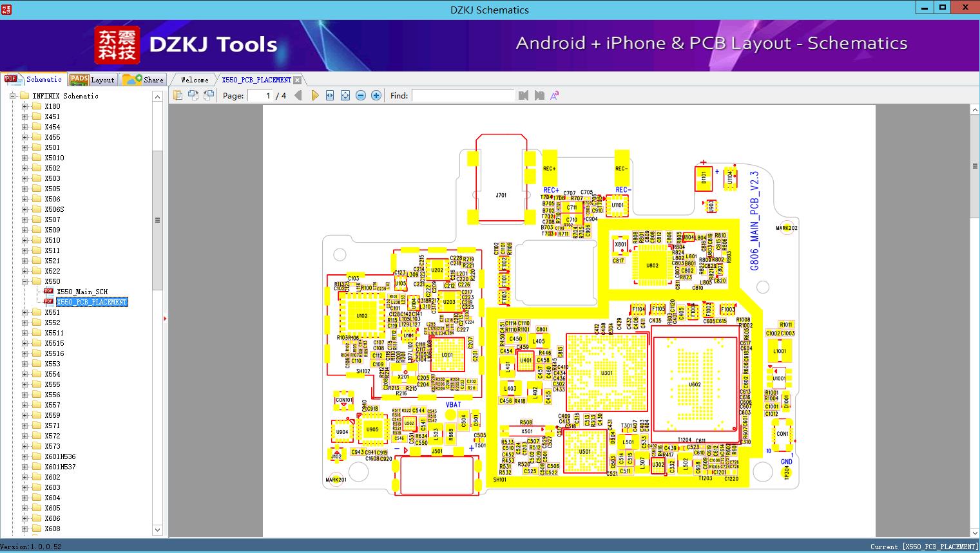The width and height of the screenshot is (980, 553).
Task: Select the X550_PCB_PLACEMENT file in tree
Action: (x=91, y=302)
